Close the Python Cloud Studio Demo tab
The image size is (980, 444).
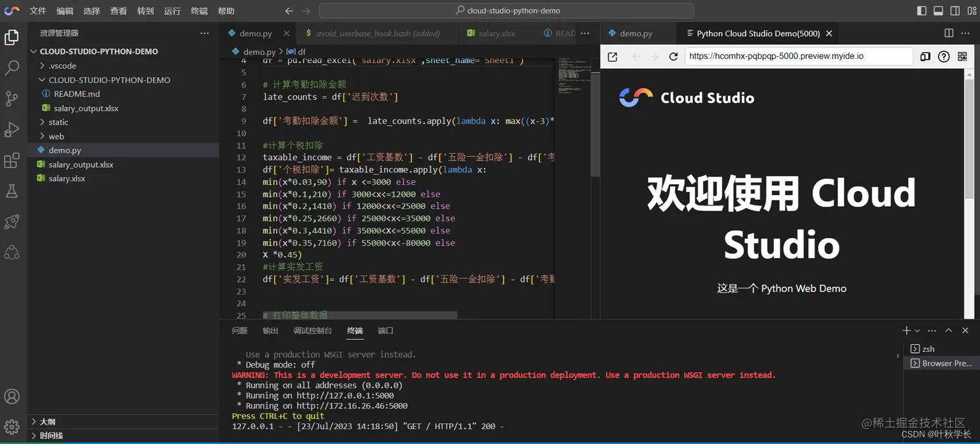point(828,33)
